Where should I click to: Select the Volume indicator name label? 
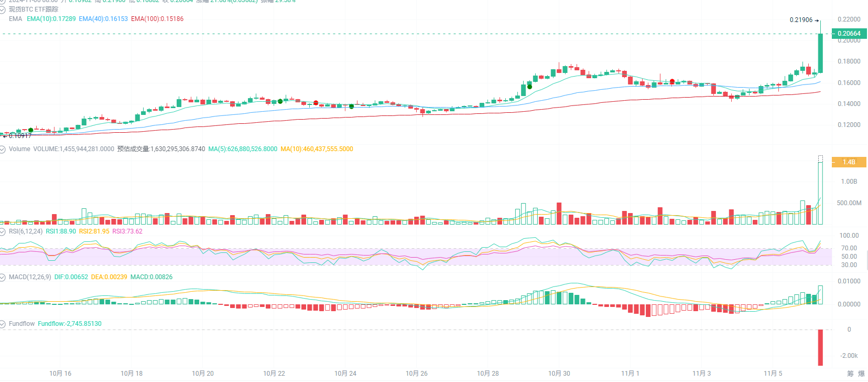[x=19, y=149]
